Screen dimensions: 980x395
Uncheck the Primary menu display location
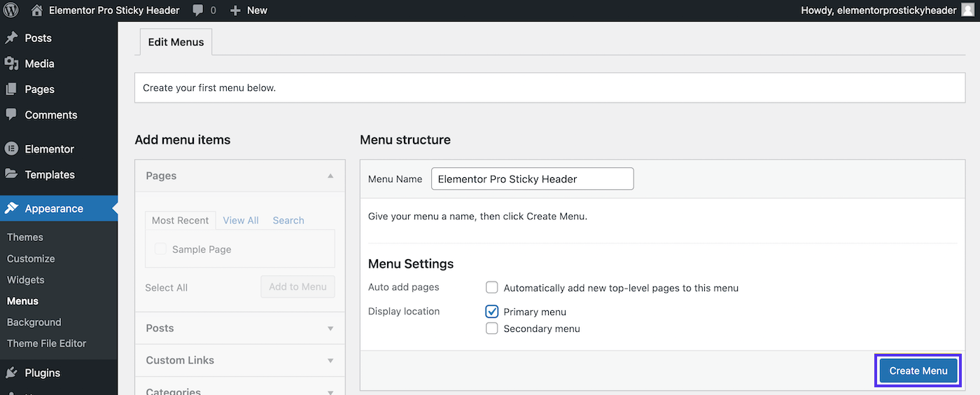coord(492,312)
